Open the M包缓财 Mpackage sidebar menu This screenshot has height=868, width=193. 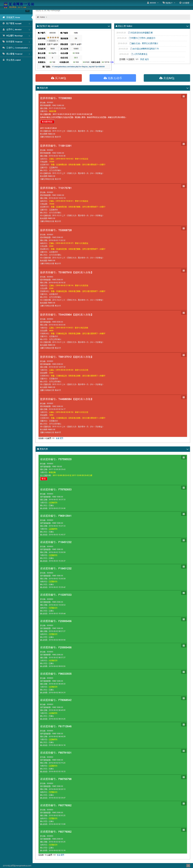pos(16,36)
